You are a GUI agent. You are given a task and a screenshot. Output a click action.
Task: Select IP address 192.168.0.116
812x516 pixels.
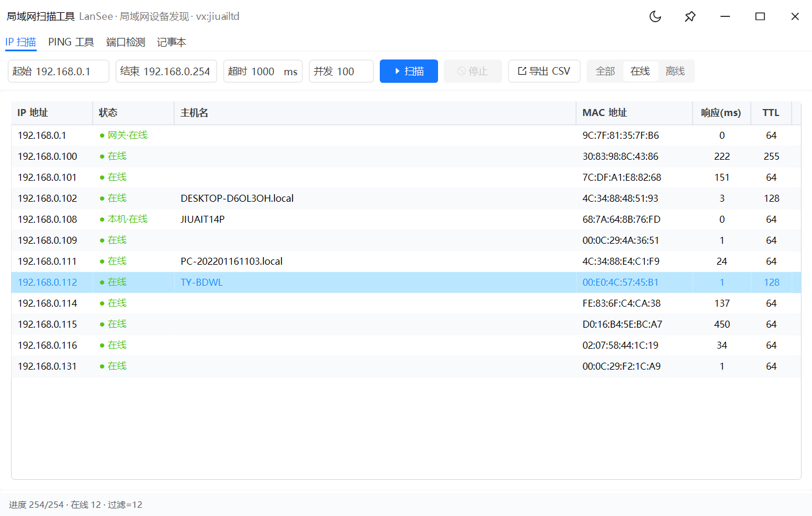click(47, 345)
